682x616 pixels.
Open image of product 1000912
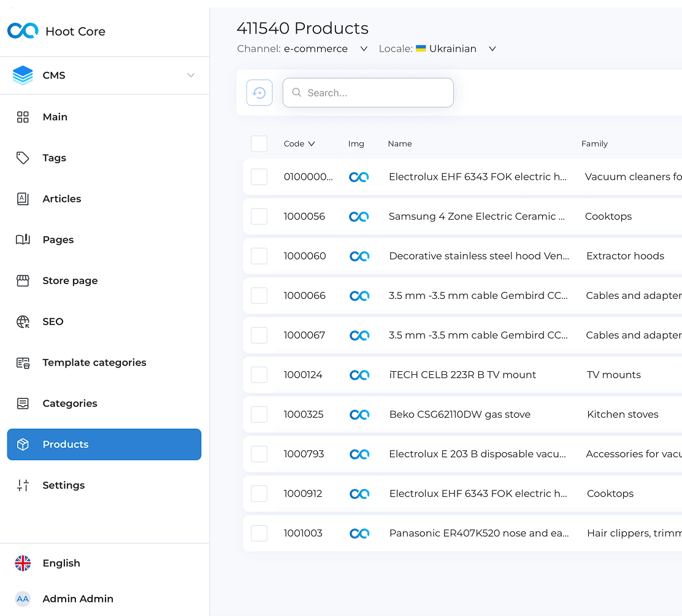(359, 494)
